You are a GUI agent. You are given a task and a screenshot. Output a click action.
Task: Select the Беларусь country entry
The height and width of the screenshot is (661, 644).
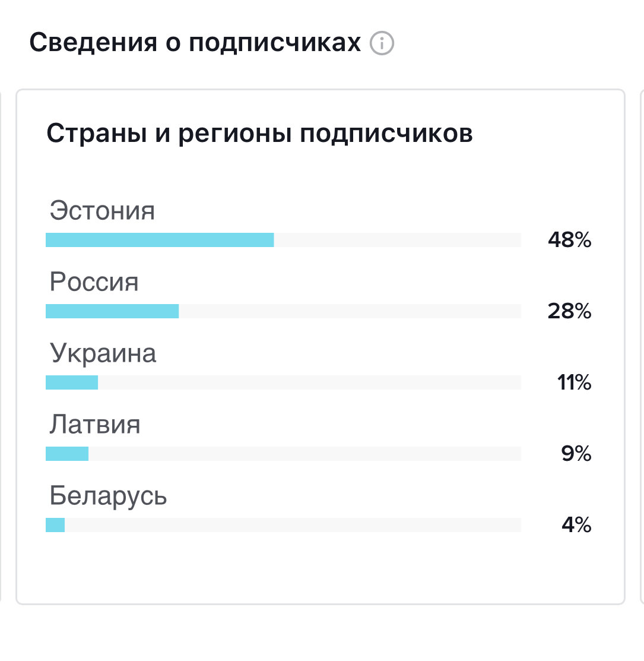(107, 496)
